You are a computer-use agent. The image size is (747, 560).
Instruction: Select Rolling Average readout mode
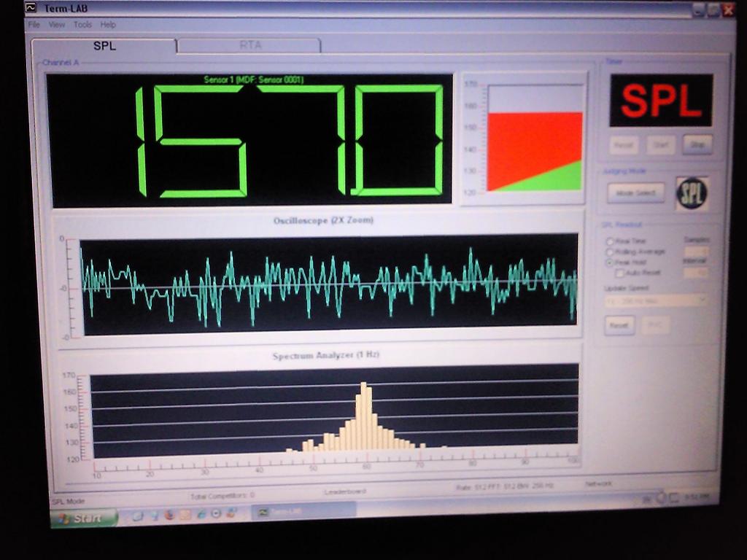(x=610, y=252)
